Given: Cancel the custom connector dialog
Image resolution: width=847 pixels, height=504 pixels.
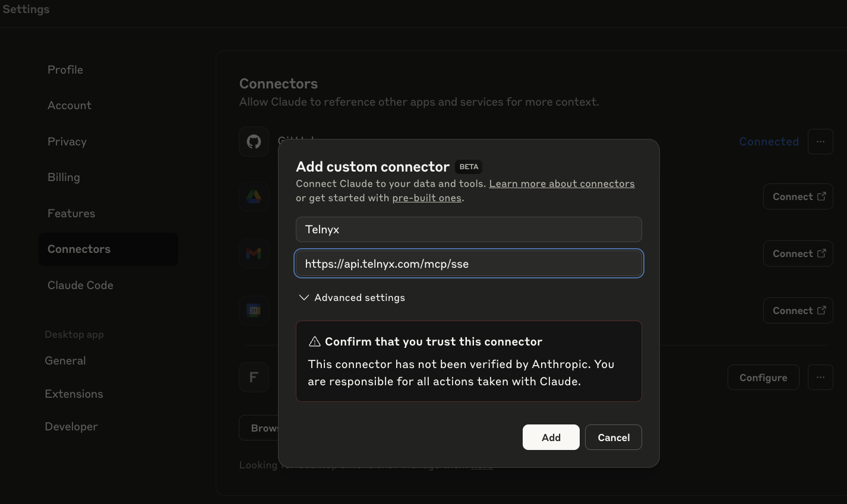Looking at the screenshot, I should point(613,438).
